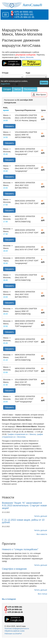Accept cookies with "Принять" button

click(x=44, y=82)
